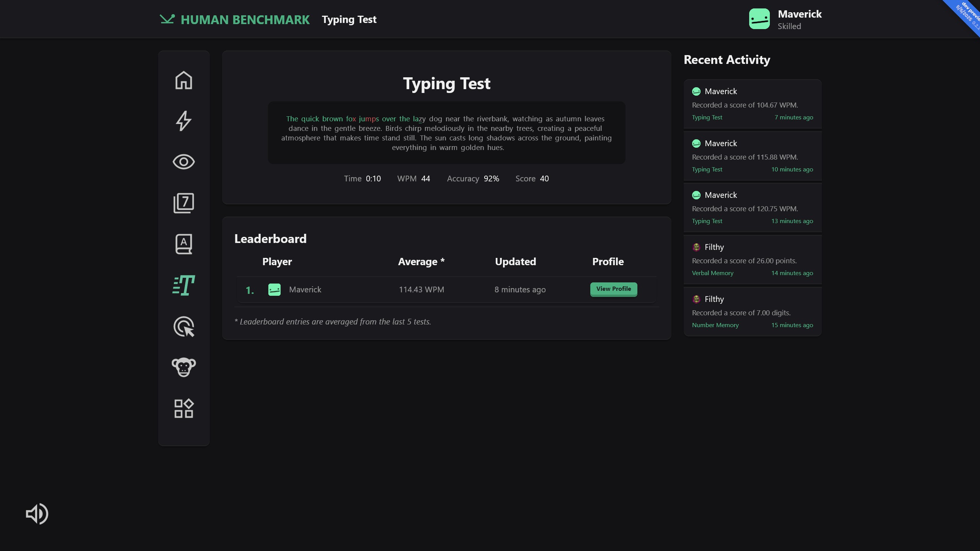Click the Player column header
Image resolution: width=980 pixels, height=551 pixels.
(x=277, y=262)
